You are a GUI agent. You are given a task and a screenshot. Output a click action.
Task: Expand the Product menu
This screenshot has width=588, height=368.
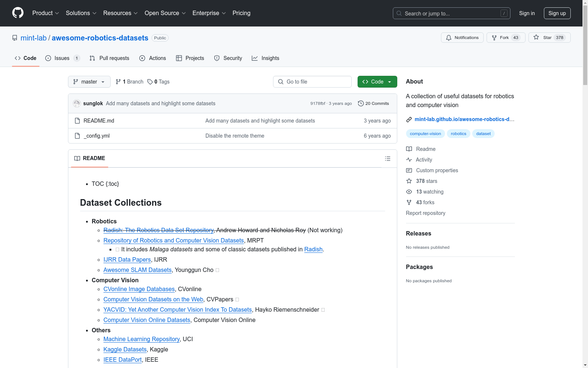pos(46,13)
